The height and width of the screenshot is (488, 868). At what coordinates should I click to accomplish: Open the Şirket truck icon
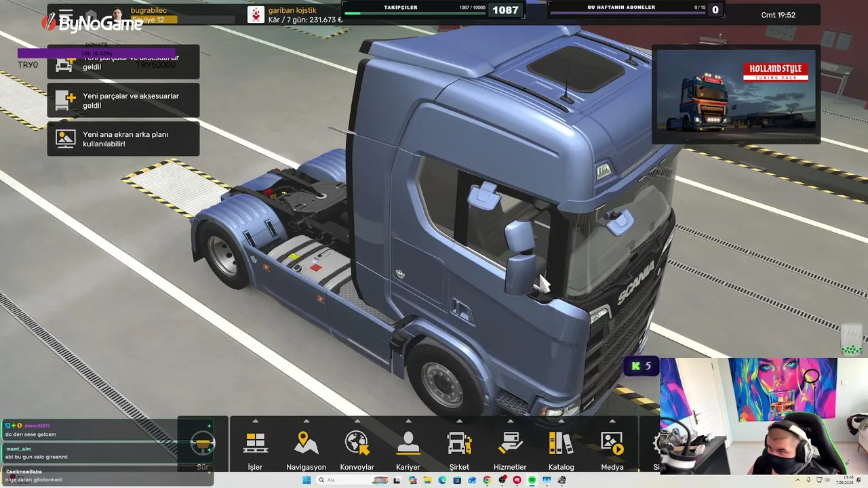(460, 443)
